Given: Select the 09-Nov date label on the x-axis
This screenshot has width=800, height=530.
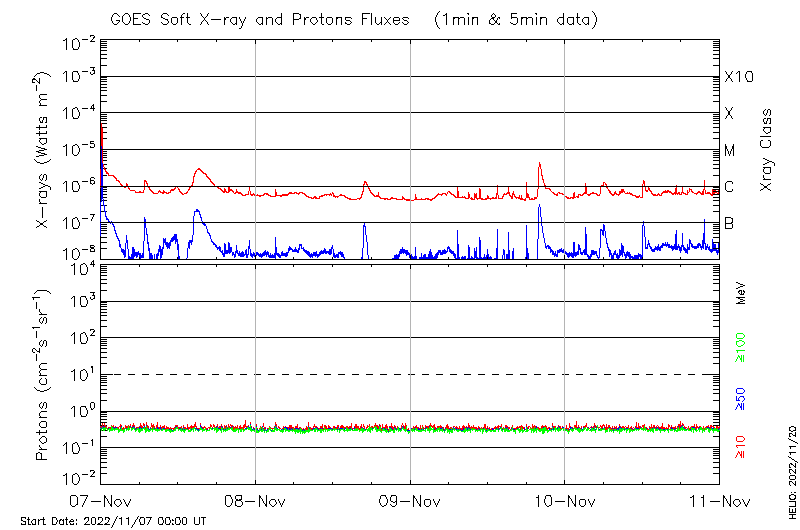Looking at the screenshot, I should point(410,500).
